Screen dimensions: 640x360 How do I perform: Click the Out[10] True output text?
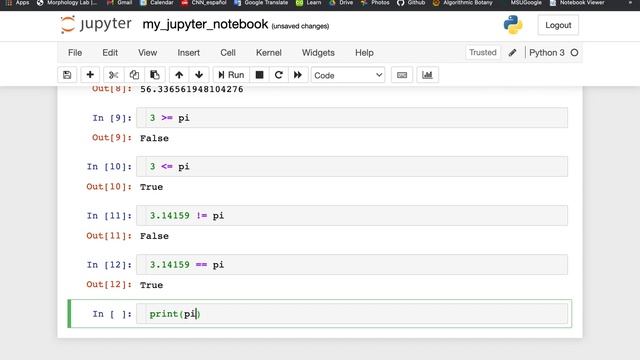click(151, 187)
